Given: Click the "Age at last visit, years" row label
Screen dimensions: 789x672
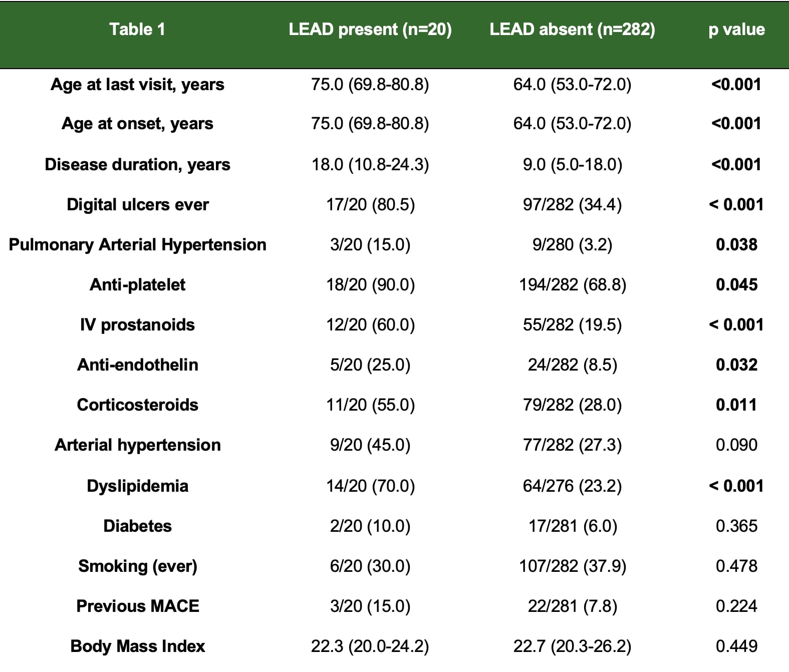Looking at the screenshot, I should [137, 85].
